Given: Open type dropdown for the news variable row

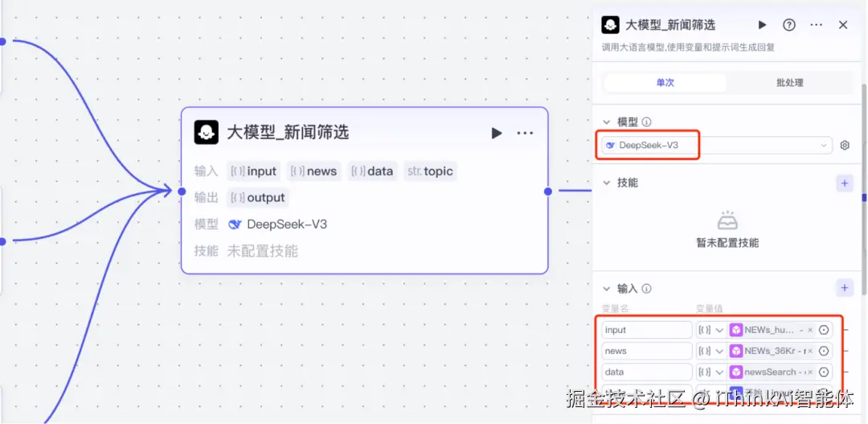Looking at the screenshot, I should 711,351.
